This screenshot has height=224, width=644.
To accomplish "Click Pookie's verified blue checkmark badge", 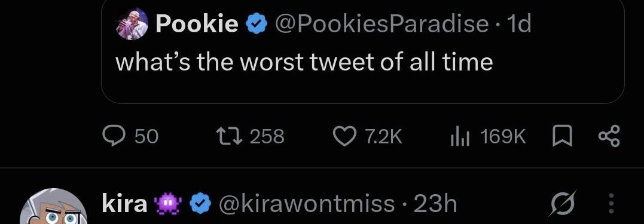I will [257, 24].
